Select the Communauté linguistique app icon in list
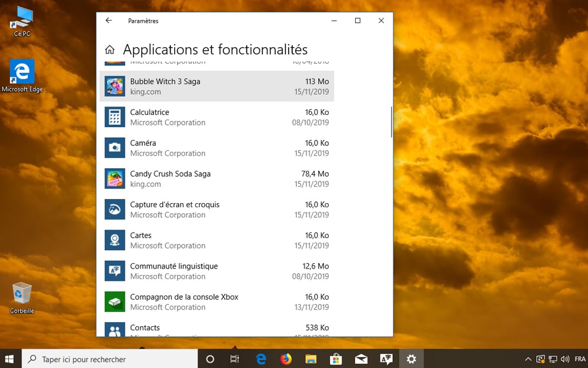 coord(115,271)
